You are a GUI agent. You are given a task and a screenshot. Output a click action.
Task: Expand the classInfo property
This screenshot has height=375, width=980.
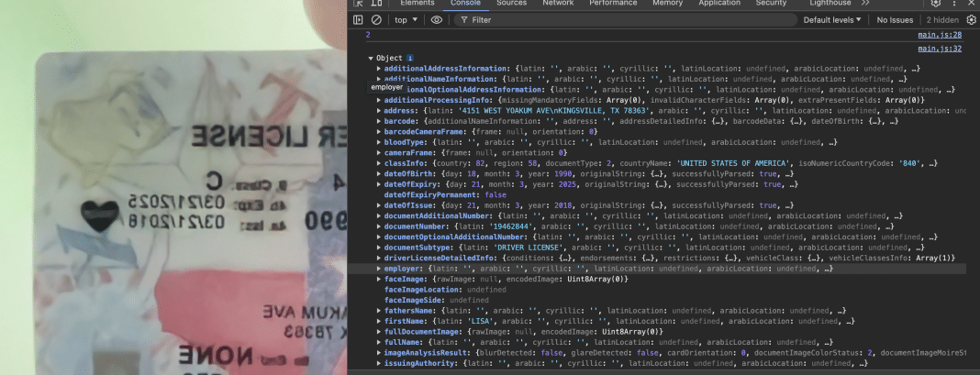379,163
